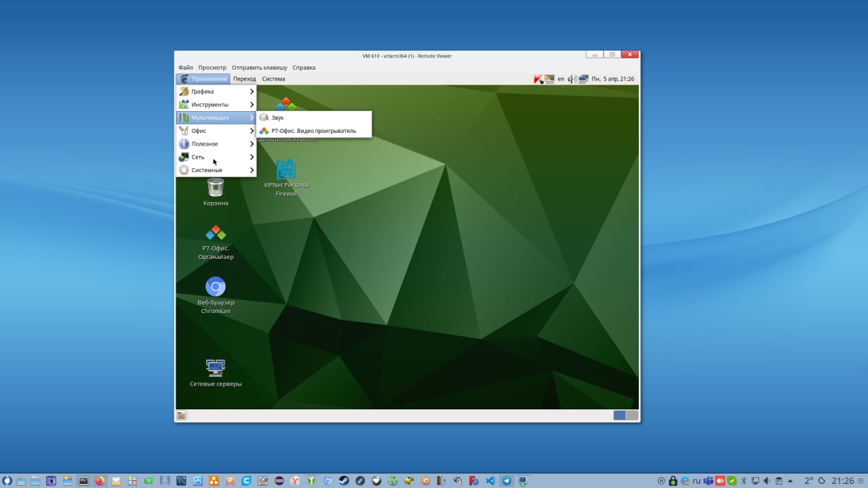Image resolution: width=868 pixels, height=488 pixels.
Task: Expand the Полезное submenu
Action: point(216,144)
